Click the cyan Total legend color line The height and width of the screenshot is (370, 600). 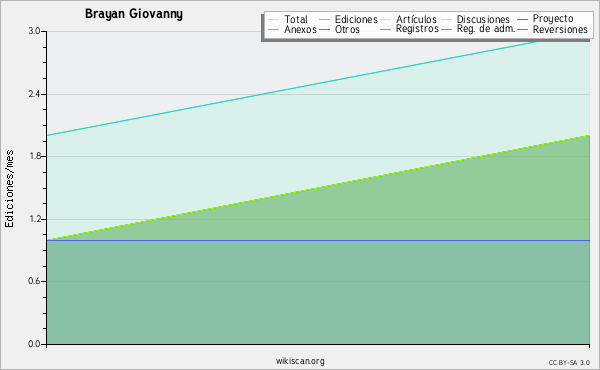coord(274,20)
